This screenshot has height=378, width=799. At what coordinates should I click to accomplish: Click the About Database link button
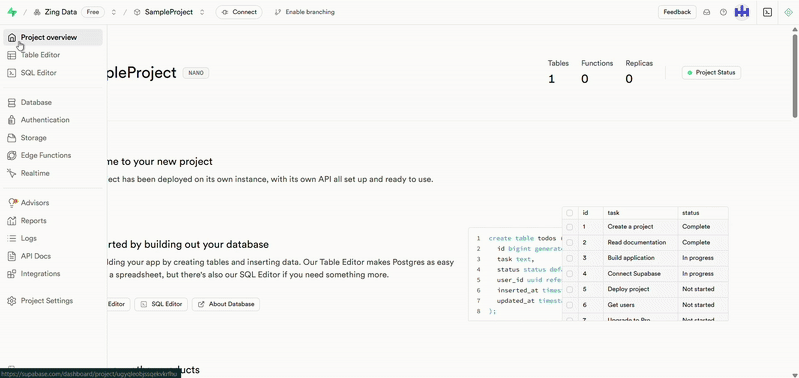click(226, 304)
